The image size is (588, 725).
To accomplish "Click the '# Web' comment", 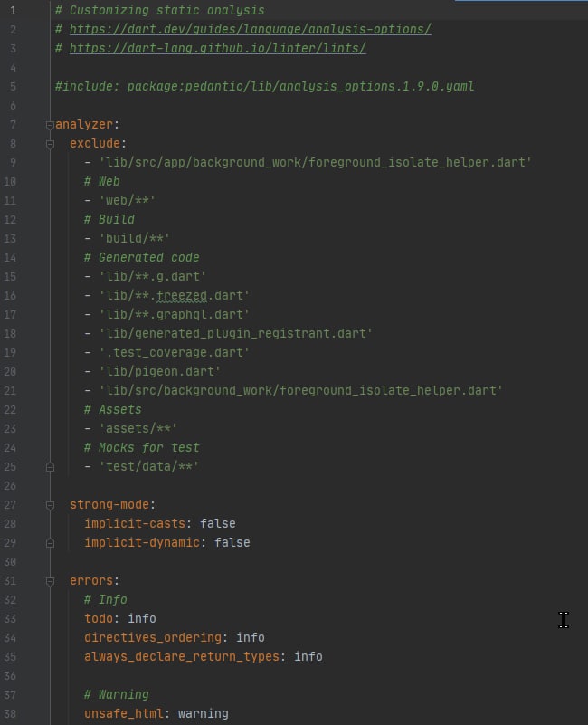I will pos(101,181).
